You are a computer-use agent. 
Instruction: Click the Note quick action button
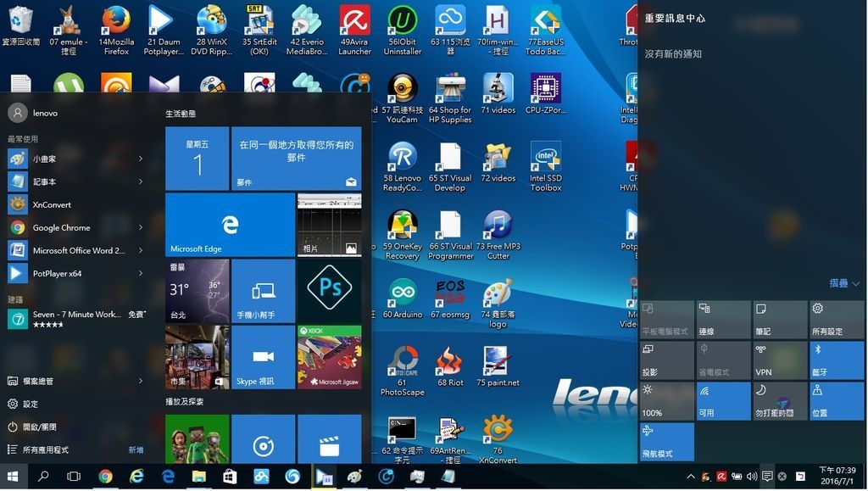[x=780, y=320]
